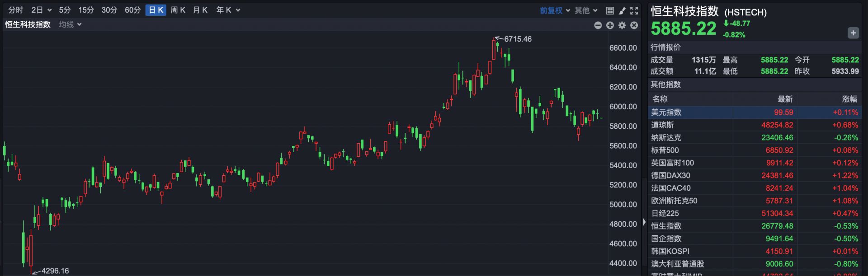Open chart settings gear
The width and height of the screenshot is (868, 276).
pos(622,25)
